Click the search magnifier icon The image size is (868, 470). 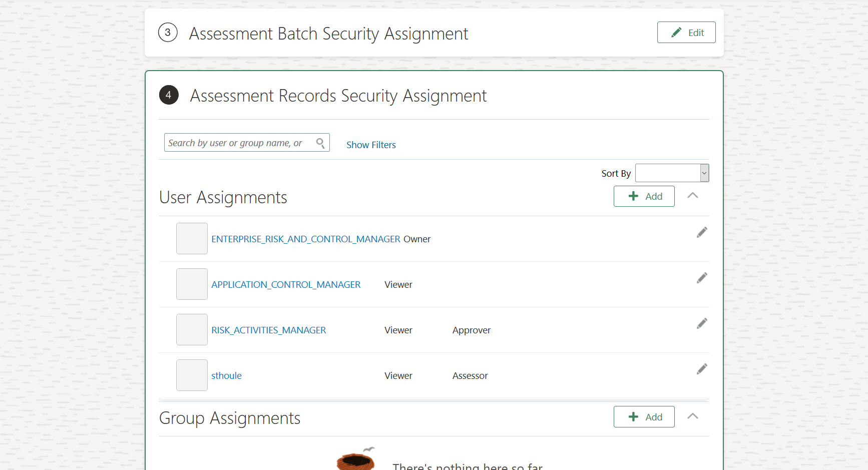click(320, 143)
